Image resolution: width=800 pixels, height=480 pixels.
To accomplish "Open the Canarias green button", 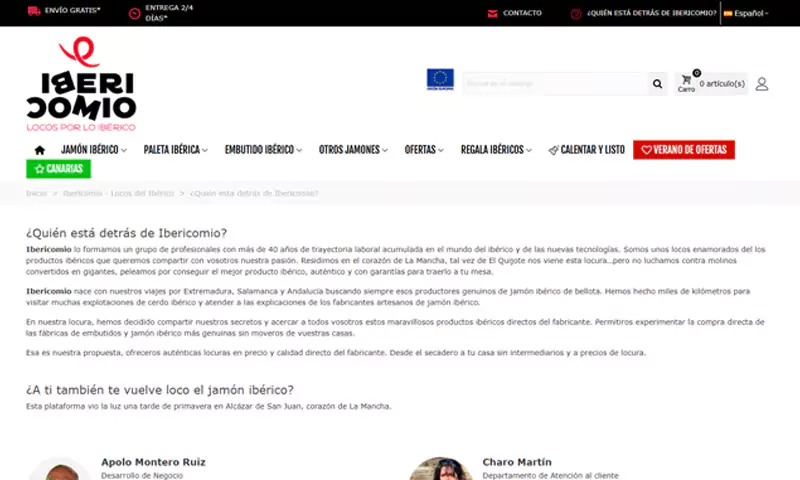I will tap(59, 169).
